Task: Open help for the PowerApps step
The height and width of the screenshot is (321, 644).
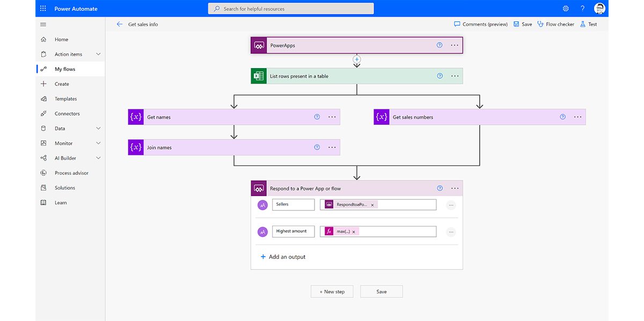Action: (x=440, y=45)
